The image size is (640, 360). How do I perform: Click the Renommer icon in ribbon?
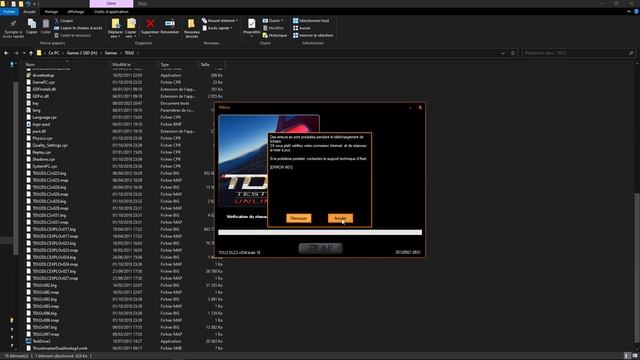click(169, 24)
